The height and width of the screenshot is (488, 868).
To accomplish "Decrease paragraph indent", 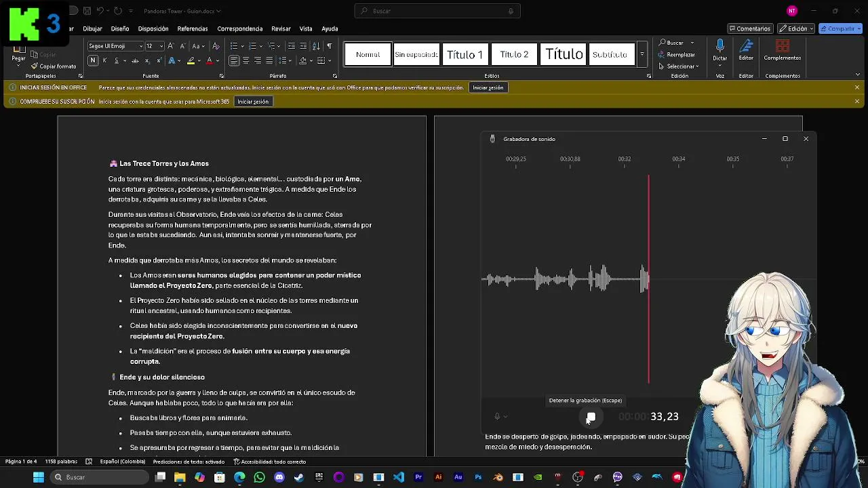I will pos(292,46).
